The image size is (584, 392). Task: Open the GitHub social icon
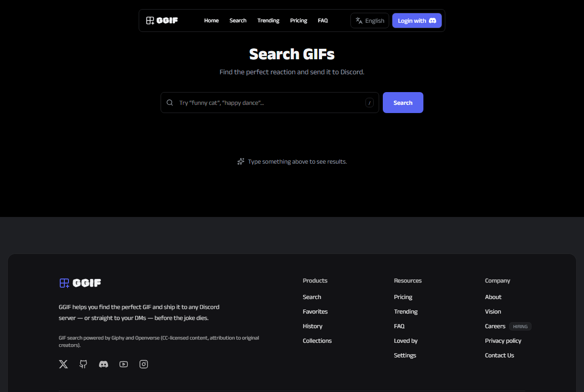click(83, 364)
